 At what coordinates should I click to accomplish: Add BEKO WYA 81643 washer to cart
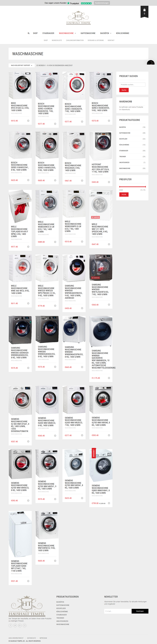pyautogui.click(x=28, y=121)
